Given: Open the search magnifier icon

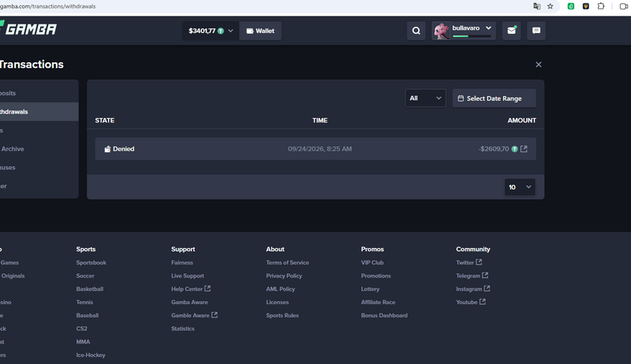Looking at the screenshot, I should (x=416, y=31).
